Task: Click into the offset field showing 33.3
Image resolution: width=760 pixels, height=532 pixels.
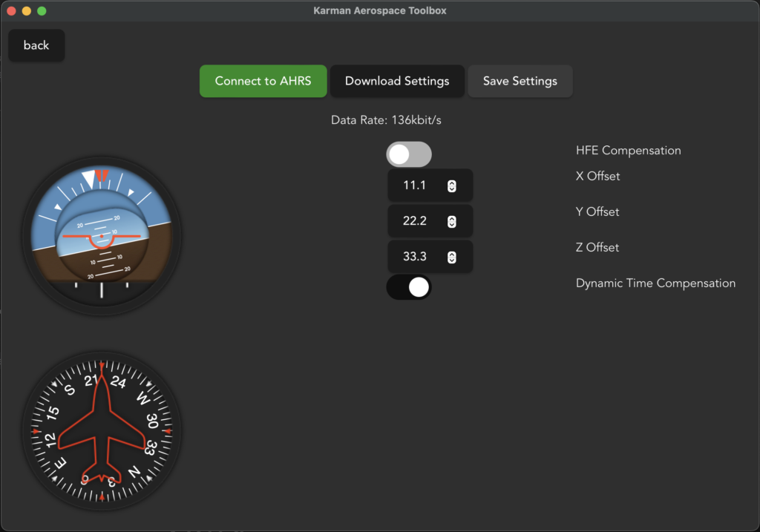Action: click(x=415, y=257)
